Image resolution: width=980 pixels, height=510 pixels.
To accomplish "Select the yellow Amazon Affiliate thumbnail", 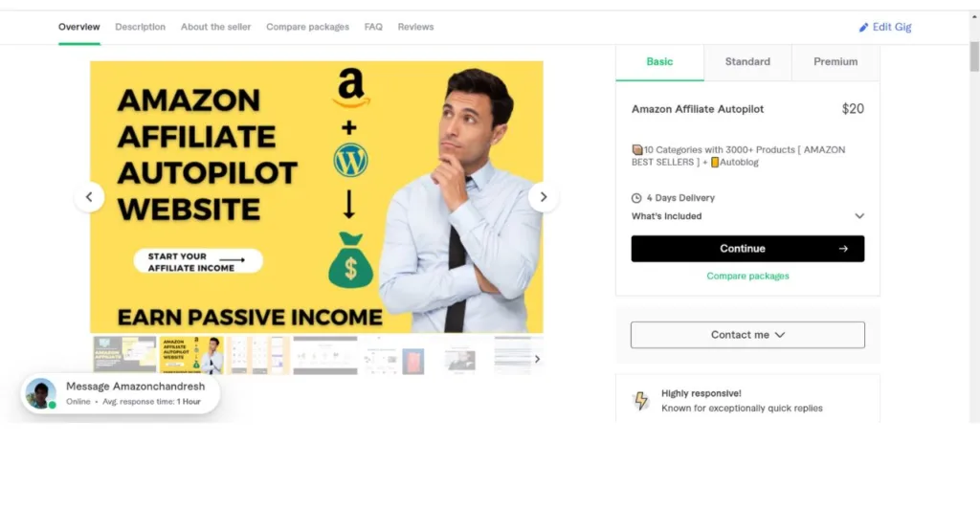I will [191, 355].
